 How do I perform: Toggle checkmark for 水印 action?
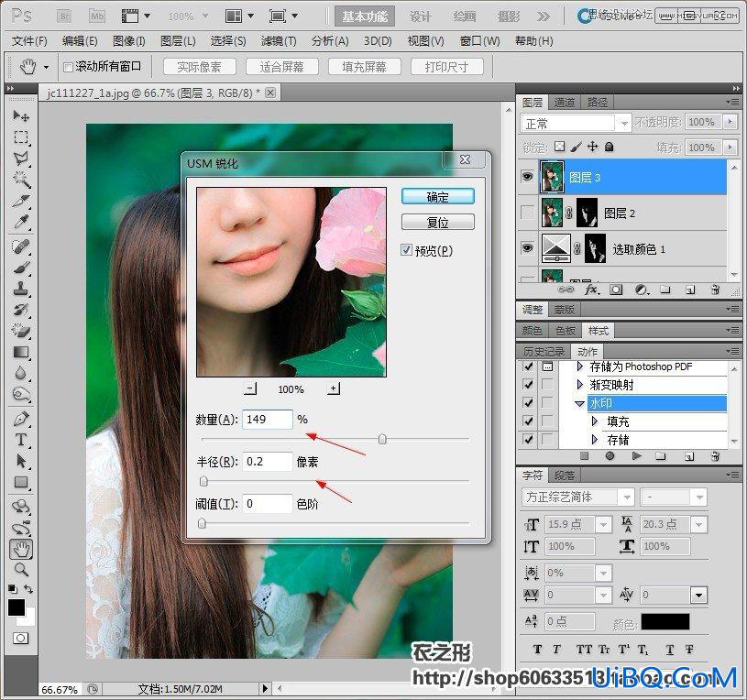click(x=528, y=403)
